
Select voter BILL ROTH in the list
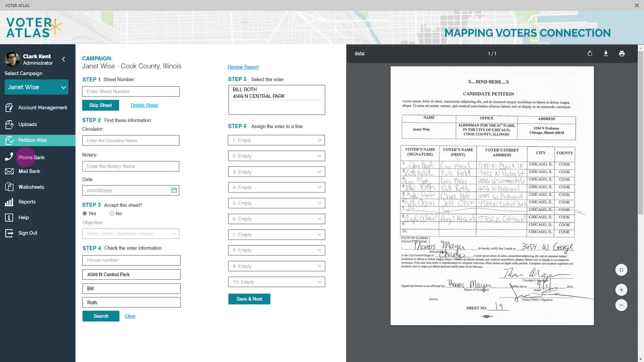pos(277,93)
